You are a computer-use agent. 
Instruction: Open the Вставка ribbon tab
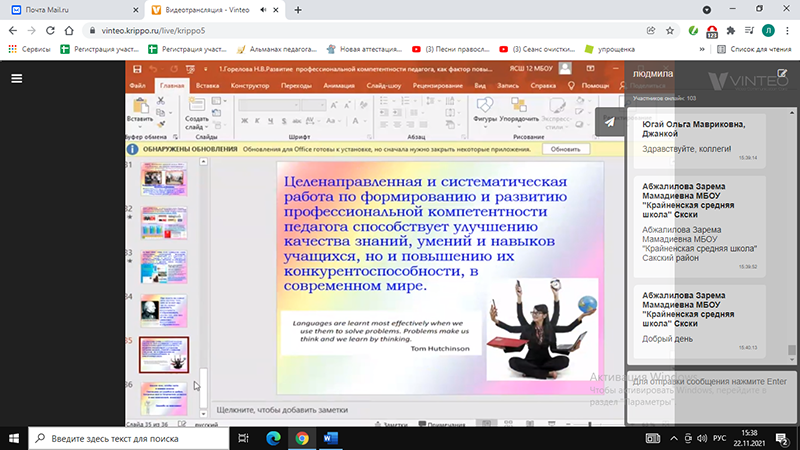click(x=207, y=86)
